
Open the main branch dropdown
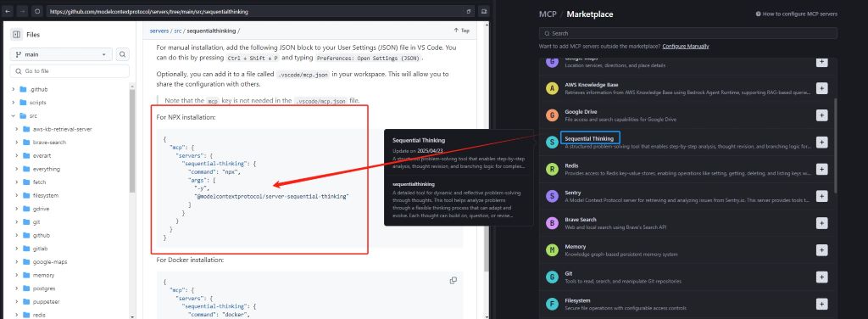[61, 54]
